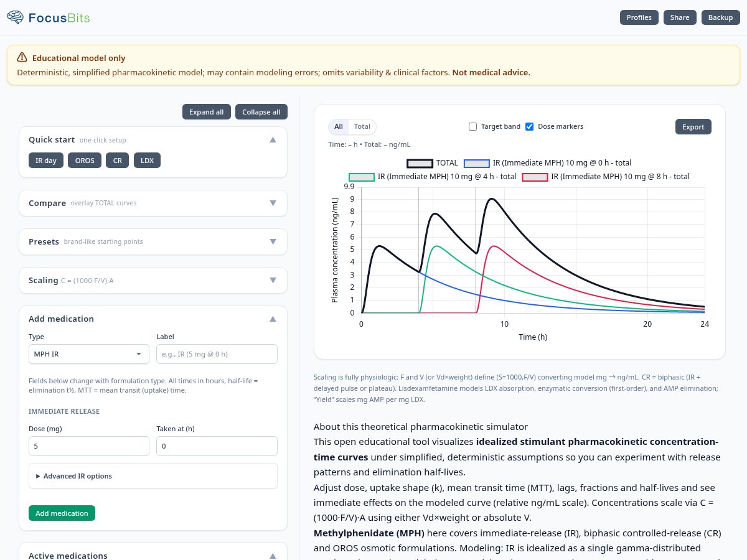Toggle the Target band checkbox

tap(472, 126)
